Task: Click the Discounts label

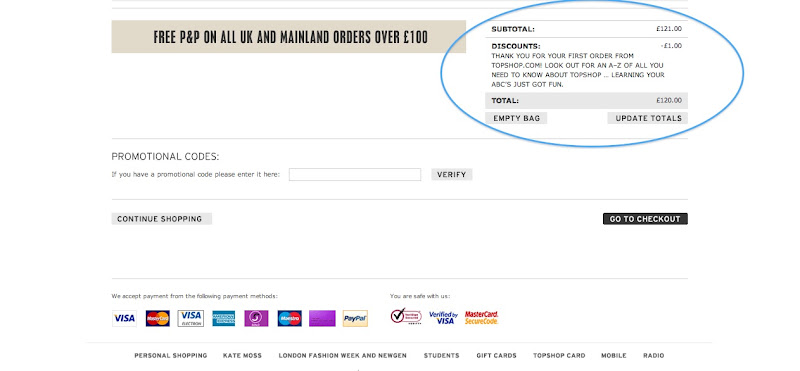Action: (516, 46)
